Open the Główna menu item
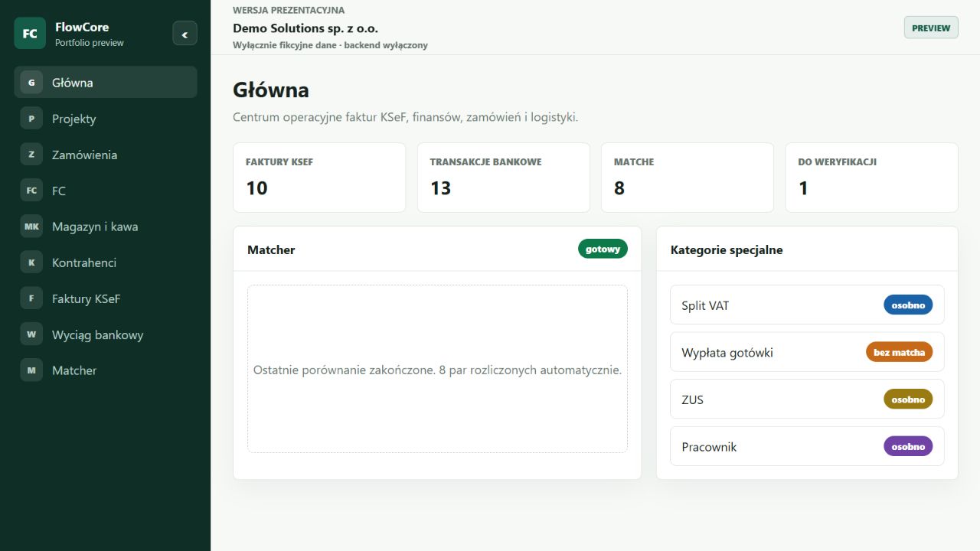 (106, 83)
